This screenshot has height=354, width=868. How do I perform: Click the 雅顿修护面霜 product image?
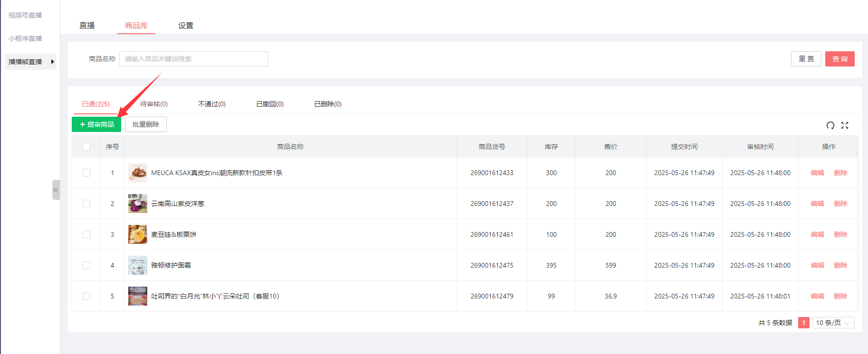tap(137, 265)
